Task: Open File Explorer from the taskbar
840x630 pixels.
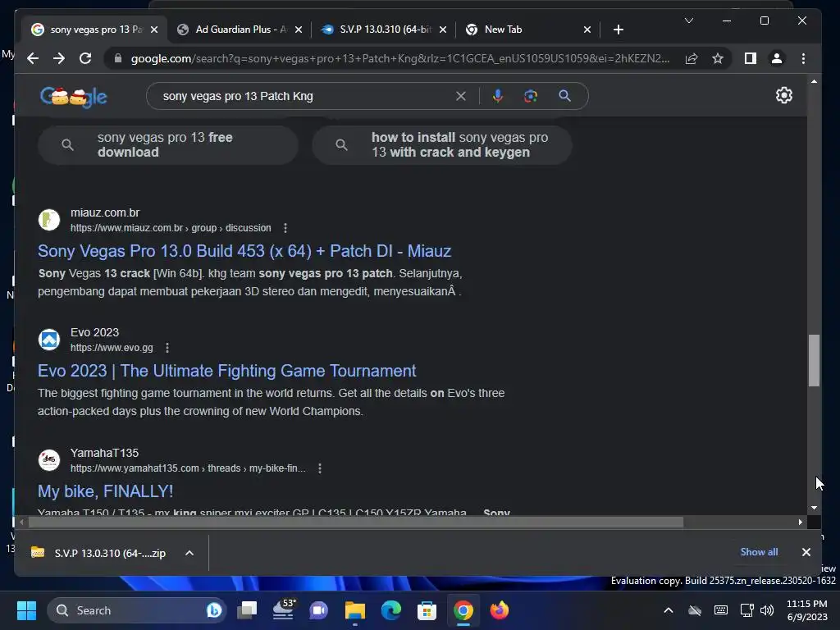Action: tap(354, 610)
